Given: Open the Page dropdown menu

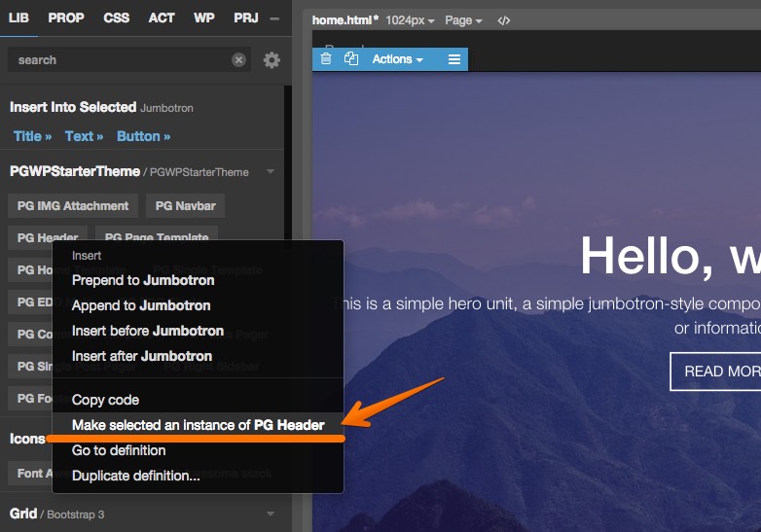Looking at the screenshot, I should tap(463, 20).
